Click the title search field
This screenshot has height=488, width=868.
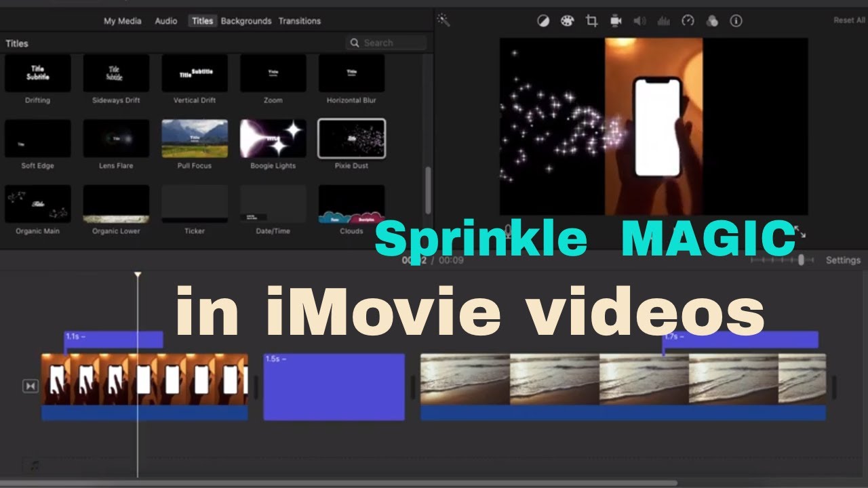point(387,43)
